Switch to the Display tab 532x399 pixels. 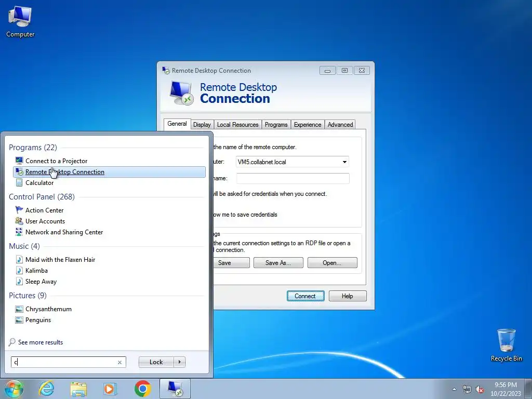point(202,125)
